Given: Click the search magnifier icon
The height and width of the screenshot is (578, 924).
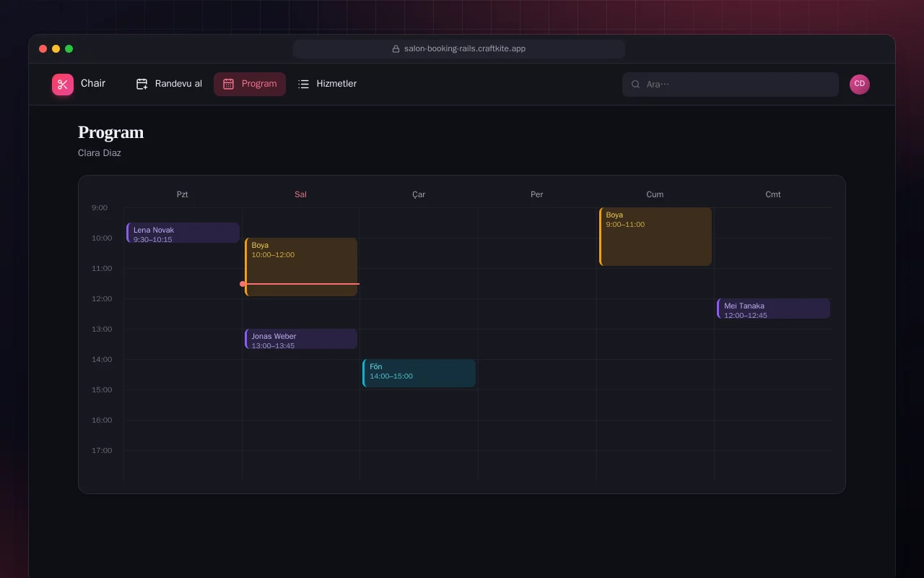Looking at the screenshot, I should 636,85.
